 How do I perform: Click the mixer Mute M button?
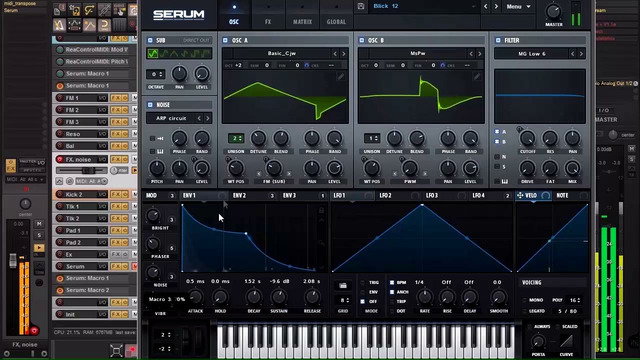39,224
